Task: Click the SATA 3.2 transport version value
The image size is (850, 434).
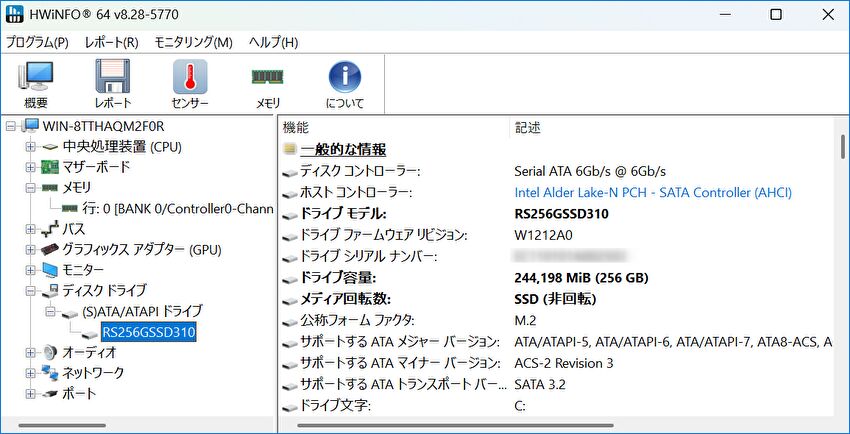Action: click(x=540, y=385)
